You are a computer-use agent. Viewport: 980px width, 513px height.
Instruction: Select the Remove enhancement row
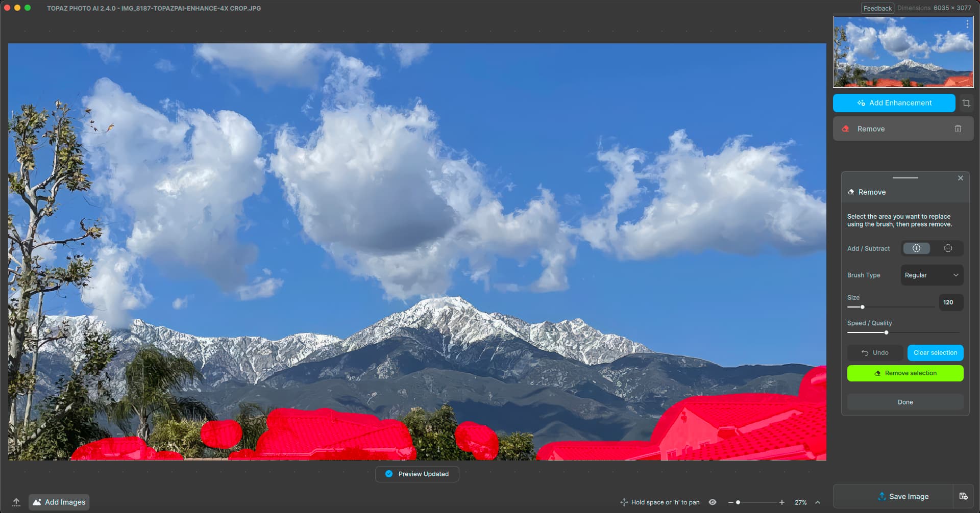[x=893, y=129]
